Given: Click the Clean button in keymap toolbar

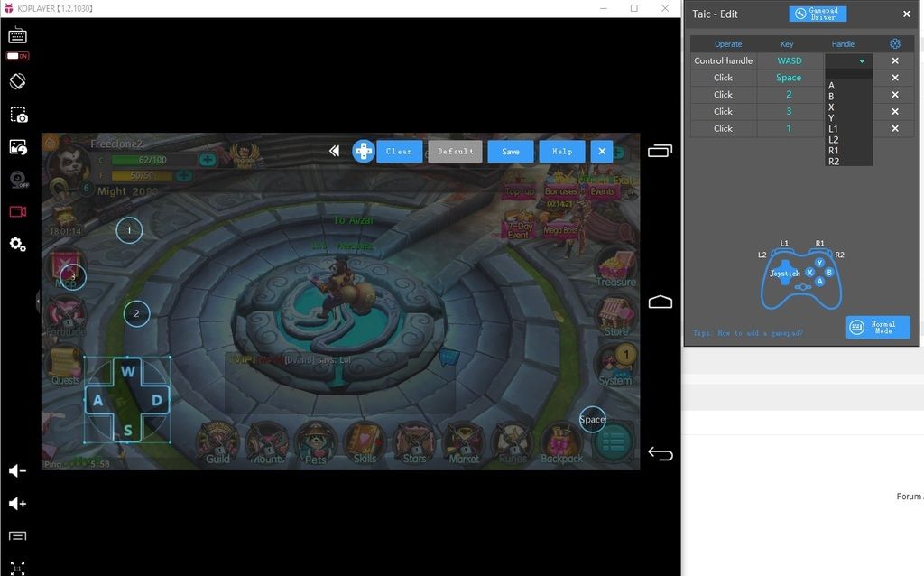Looking at the screenshot, I should click(399, 152).
